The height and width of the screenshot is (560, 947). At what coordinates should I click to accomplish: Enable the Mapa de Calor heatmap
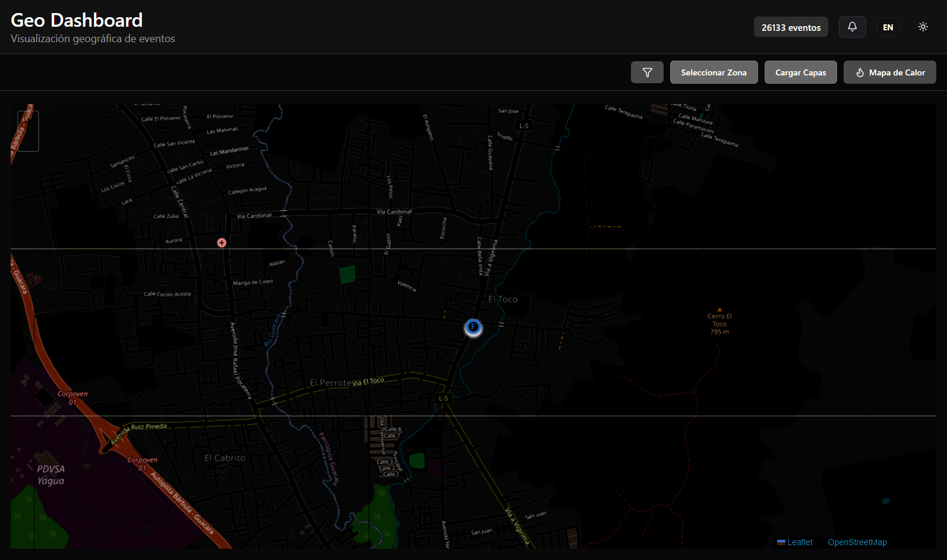(x=889, y=72)
